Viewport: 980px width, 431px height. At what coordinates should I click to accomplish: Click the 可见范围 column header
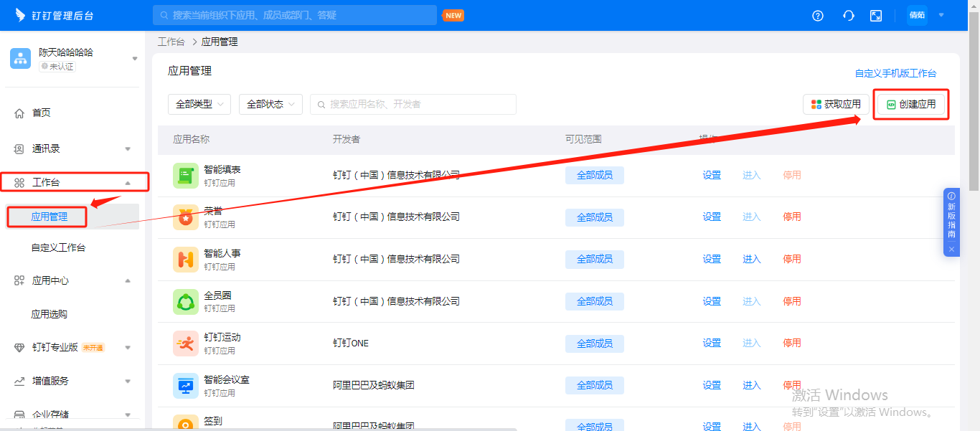583,139
